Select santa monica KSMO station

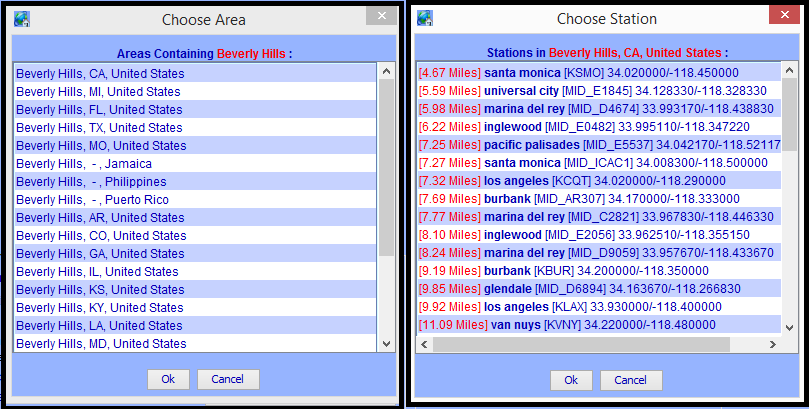(600, 73)
